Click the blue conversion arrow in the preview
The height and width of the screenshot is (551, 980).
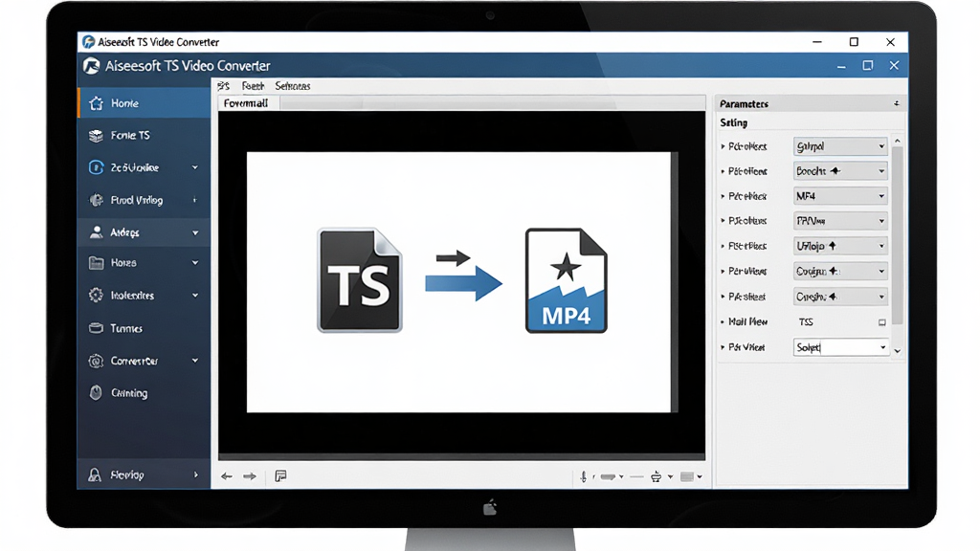point(463,283)
